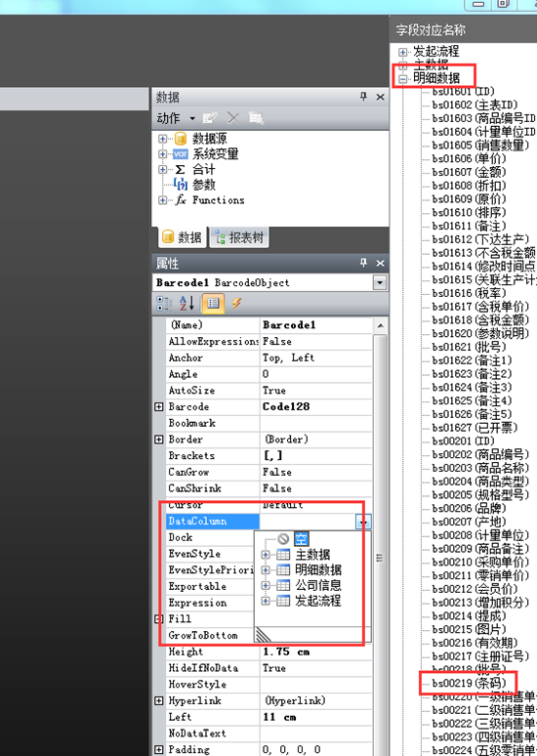
Task: Collapse the 明细数据 node in field list
Action: tap(403, 79)
